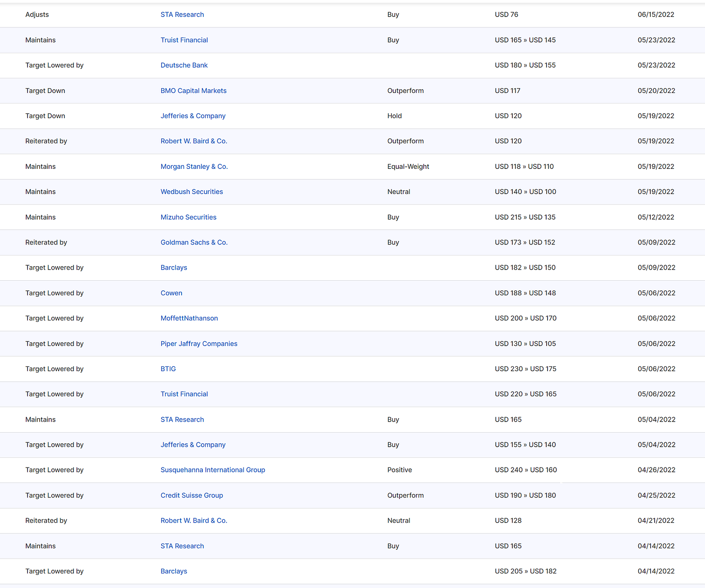Select the 'Positive' rating cell
Image resolution: width=705 pixels, height=588 pixels.
399,470
